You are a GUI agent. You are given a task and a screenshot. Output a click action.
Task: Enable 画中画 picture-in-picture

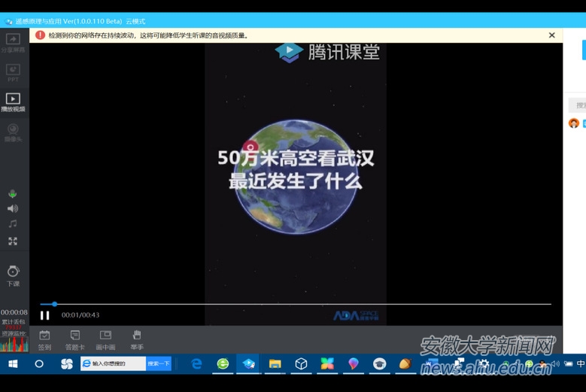(x=105, y=339)
